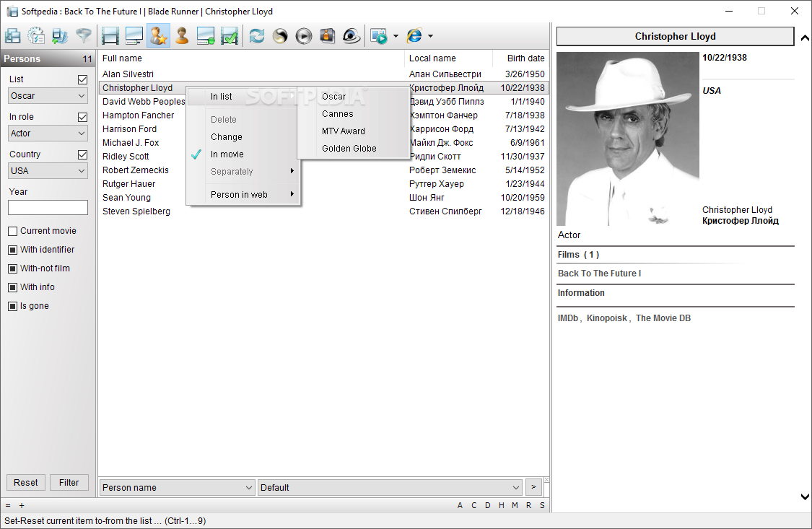The image size is (812, 529).
Task: Sort by the Birth date column header
Action: (521, 58)
